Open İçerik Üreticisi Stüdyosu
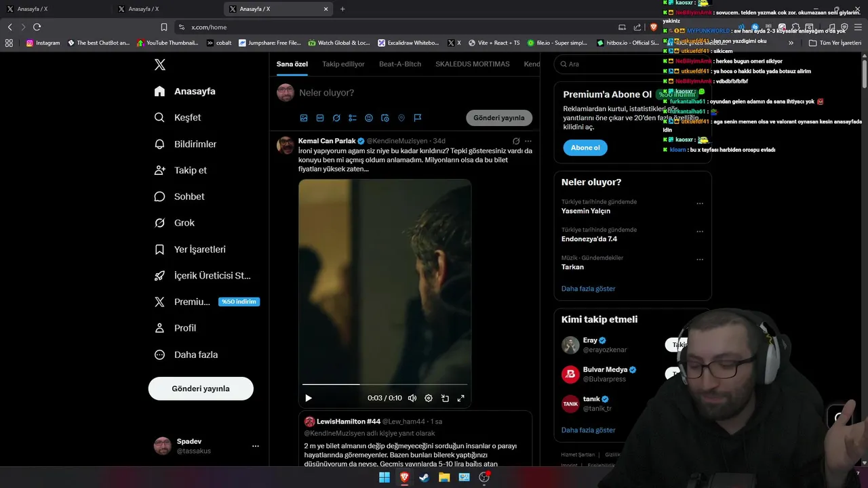The height and width of the screenshot is (488, 868). tap(203, 275)
